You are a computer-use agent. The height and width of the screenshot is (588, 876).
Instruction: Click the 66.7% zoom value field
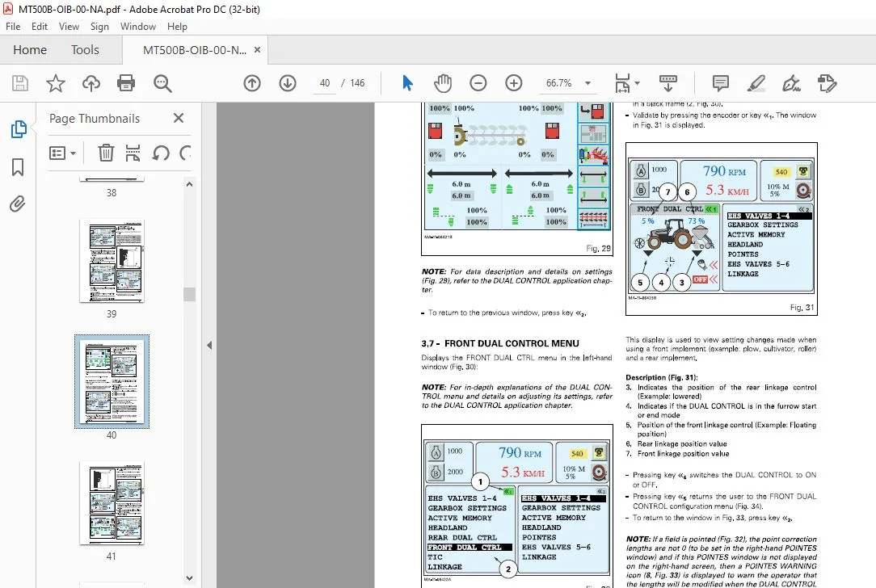(558, 83)
